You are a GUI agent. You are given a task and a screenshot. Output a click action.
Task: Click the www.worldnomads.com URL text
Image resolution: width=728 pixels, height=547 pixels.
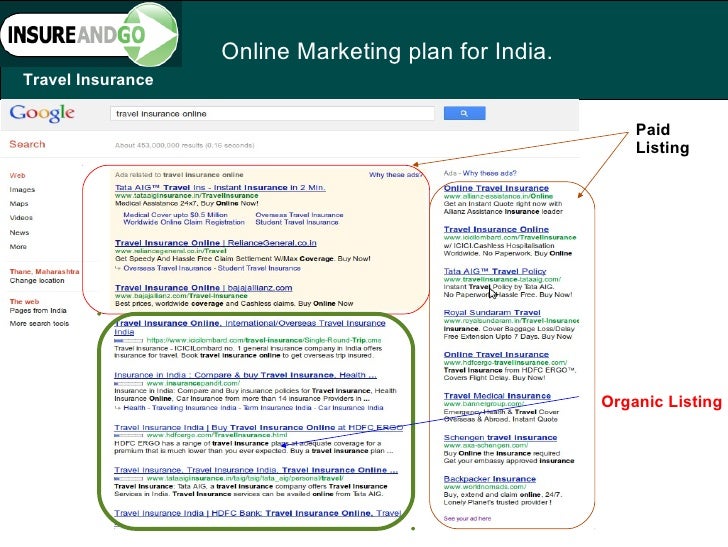[485, 487]
